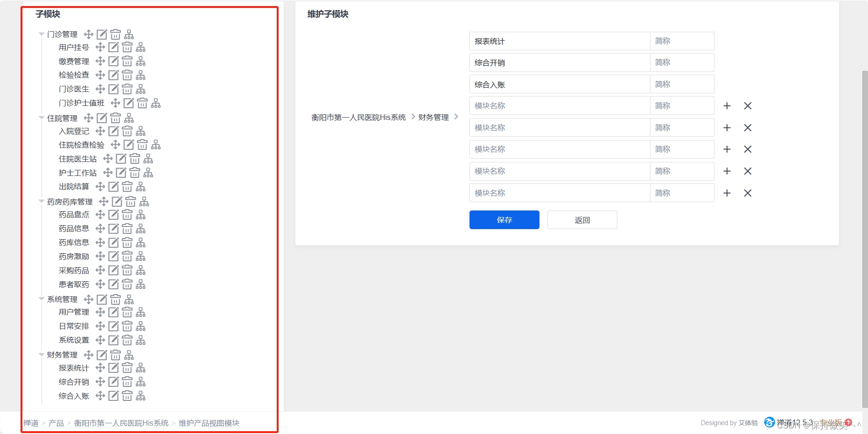Click the page vertical scrollbar
Viewport: 868px width, 434px height.
(x=865, y=239)
